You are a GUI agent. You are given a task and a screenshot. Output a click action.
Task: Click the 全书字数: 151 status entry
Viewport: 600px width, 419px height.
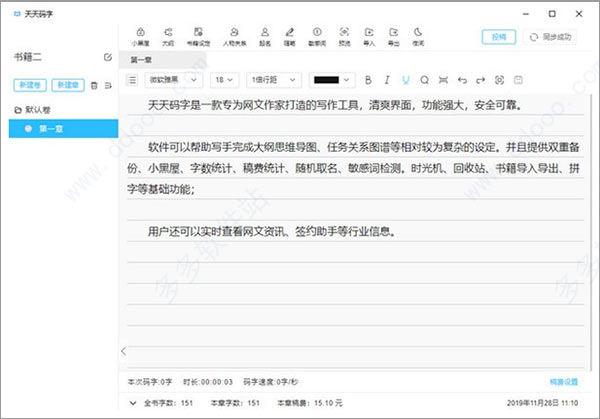[168, 403]
